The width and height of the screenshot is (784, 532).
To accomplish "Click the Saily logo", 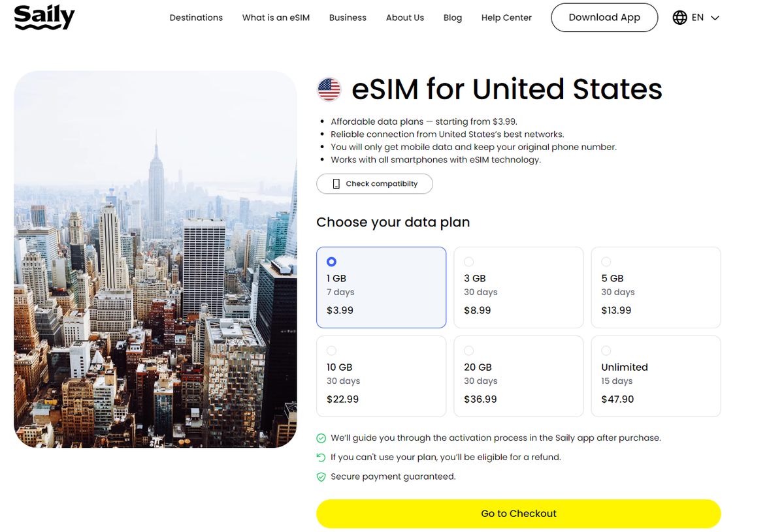I will point(44,18).
